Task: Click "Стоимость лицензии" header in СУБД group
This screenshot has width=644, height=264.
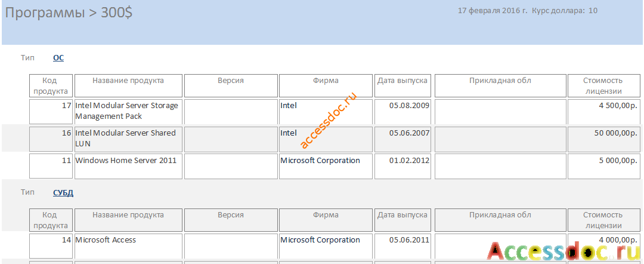Action: [x=603, y=220]
